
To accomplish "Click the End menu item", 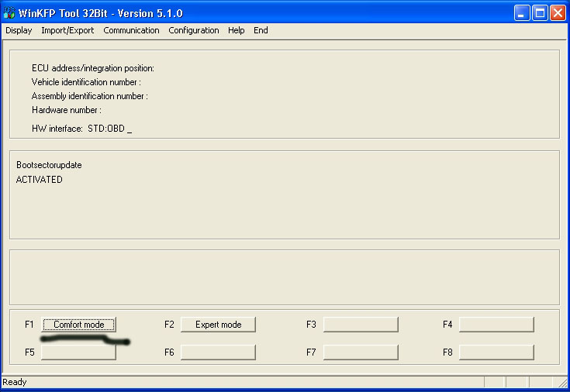I will pyautogui.click(x=261, y=30).
